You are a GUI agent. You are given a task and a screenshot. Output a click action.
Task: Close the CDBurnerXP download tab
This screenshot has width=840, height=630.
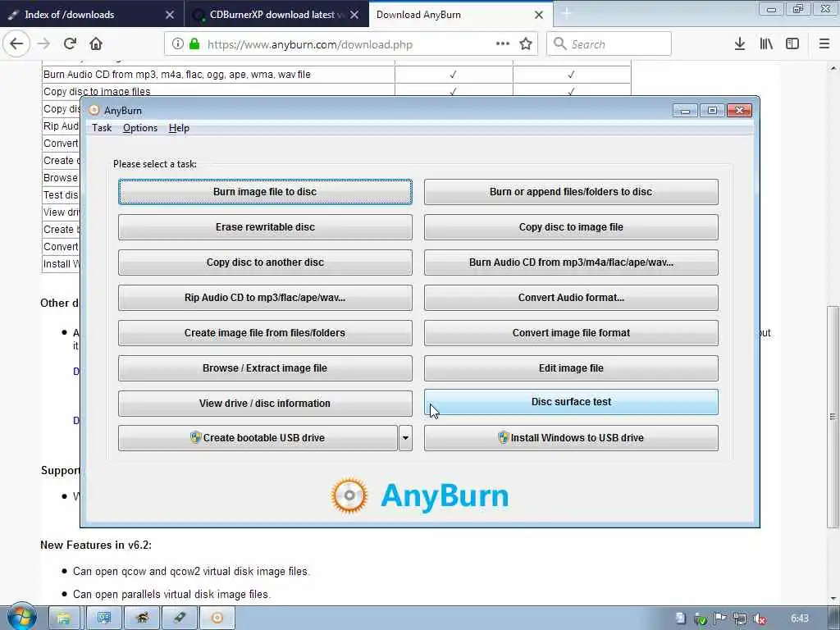pyautogui.click(x=354, y=15)
